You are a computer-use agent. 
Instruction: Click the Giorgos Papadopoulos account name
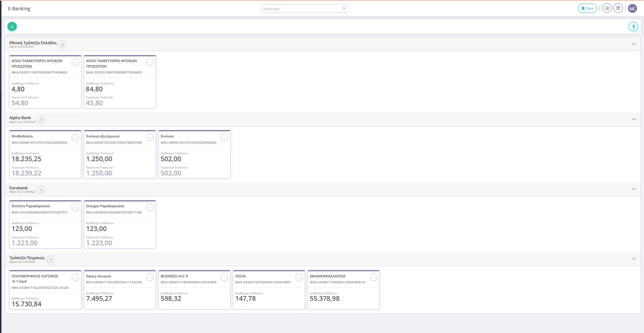(x=105, y=206)
